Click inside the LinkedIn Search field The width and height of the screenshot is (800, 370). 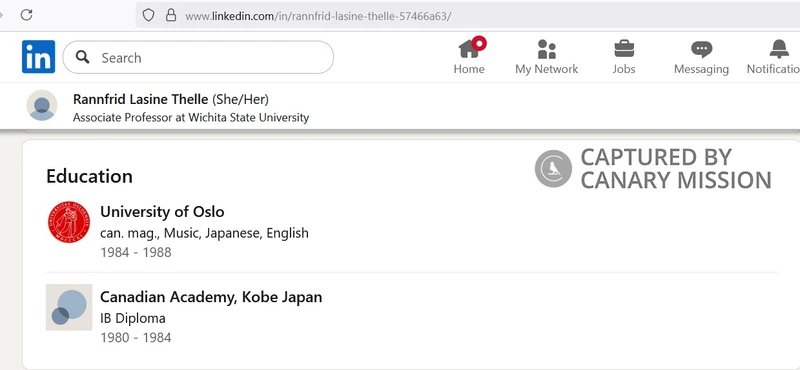(x=198, y=57)
